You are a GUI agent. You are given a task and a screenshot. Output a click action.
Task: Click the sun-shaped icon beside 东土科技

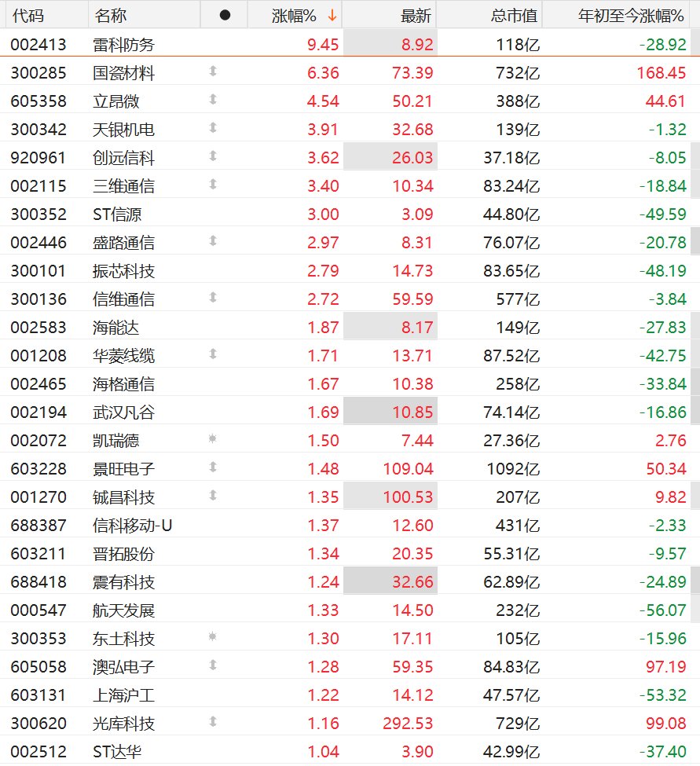(212, 637)
